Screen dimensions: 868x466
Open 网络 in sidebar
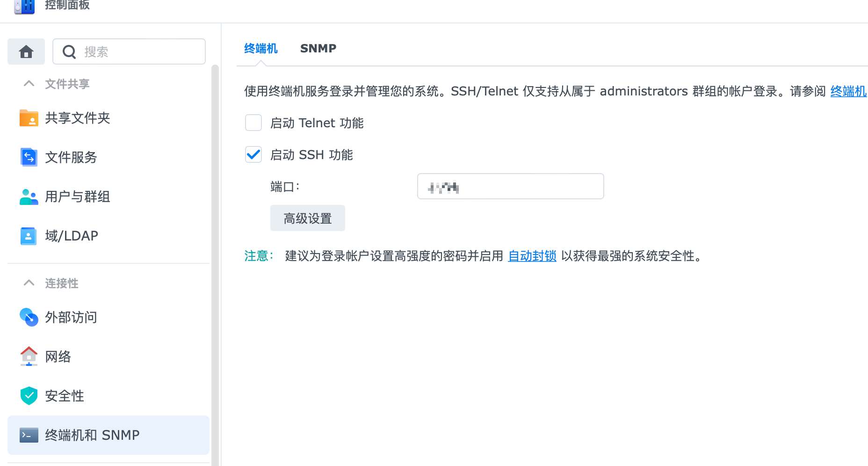point(108,357)
